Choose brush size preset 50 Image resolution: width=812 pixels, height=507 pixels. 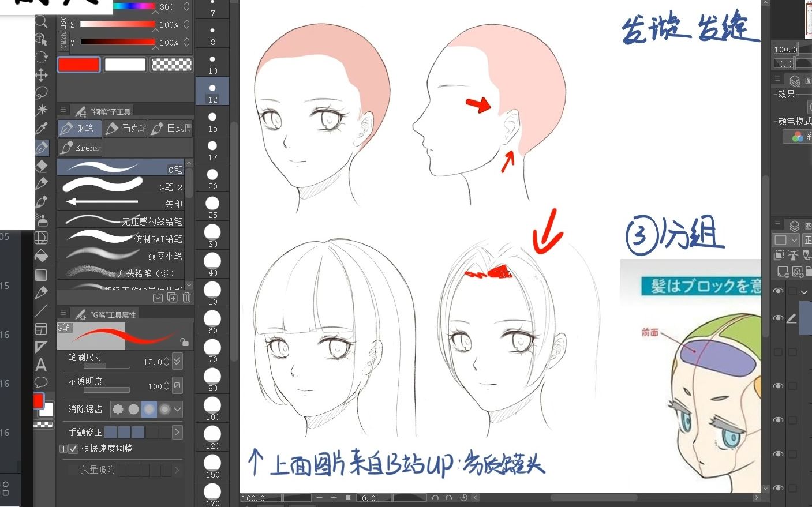coord(212,293)
